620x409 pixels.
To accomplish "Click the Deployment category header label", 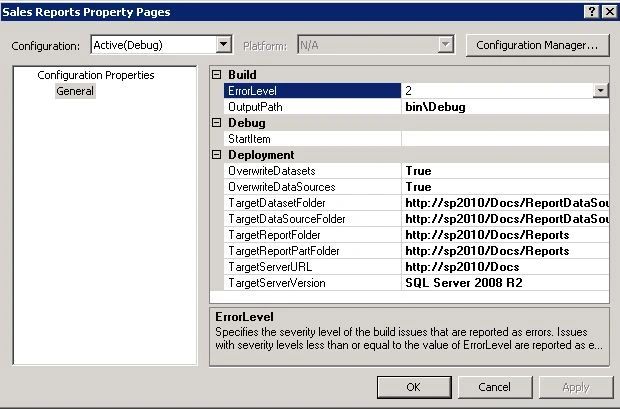I will coord(261,155).
